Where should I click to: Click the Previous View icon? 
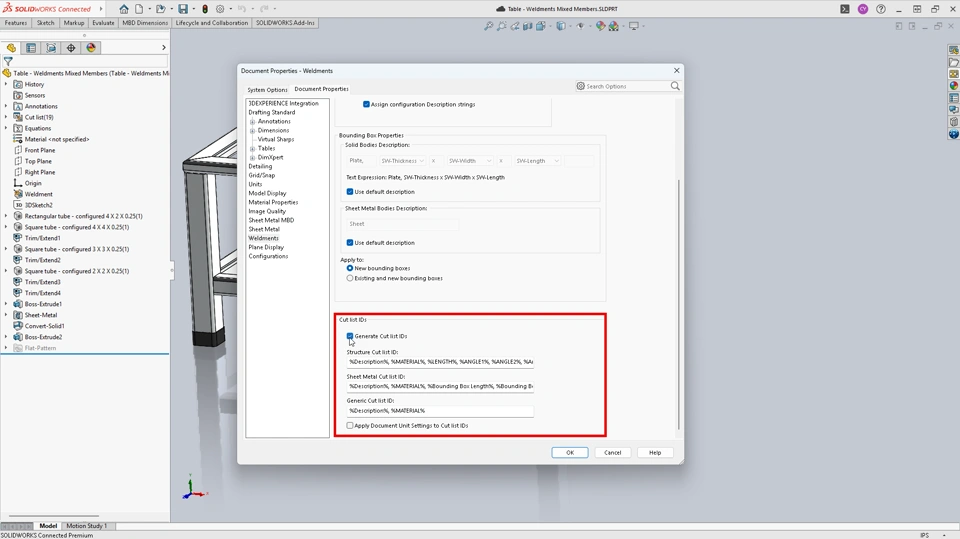coord(515,26)
